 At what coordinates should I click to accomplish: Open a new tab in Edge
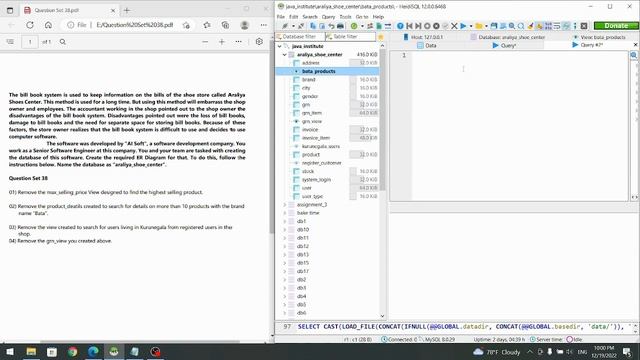coord(127,10)
